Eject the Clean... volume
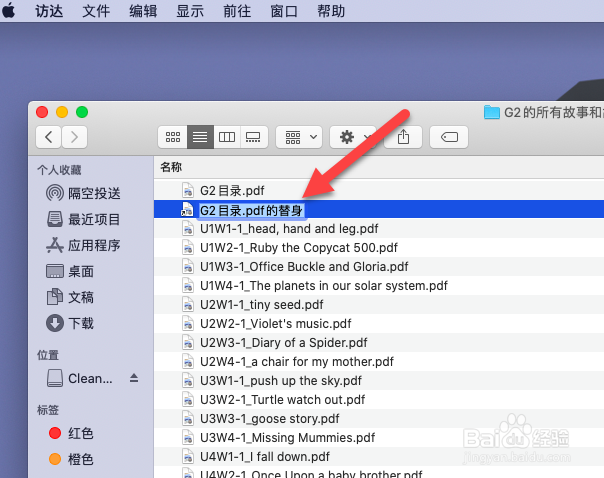The height and width of the screenshot is (478, 604). [134, 378]
